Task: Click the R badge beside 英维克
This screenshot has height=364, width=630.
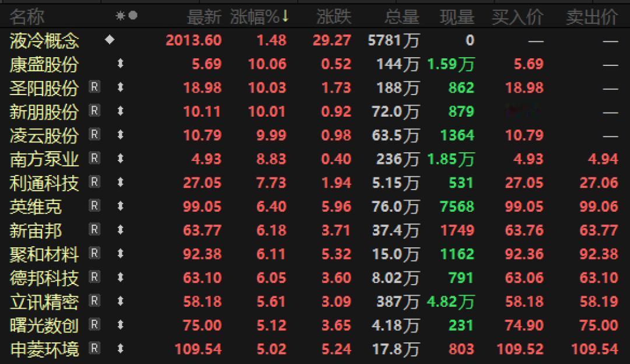Action: (94, 206)
